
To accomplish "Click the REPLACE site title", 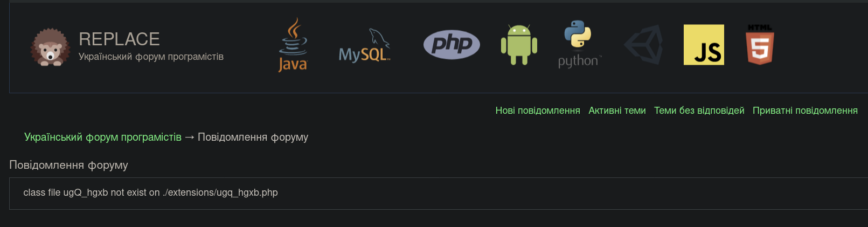I will click(x=119, y=39).
